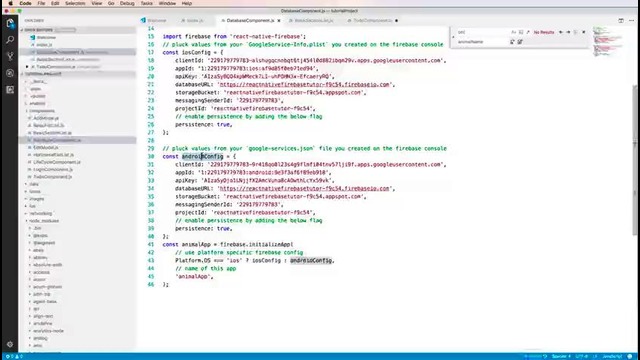640x360 pixels.
Task: Click the replace input containing animalName
Action: (483, 42)
